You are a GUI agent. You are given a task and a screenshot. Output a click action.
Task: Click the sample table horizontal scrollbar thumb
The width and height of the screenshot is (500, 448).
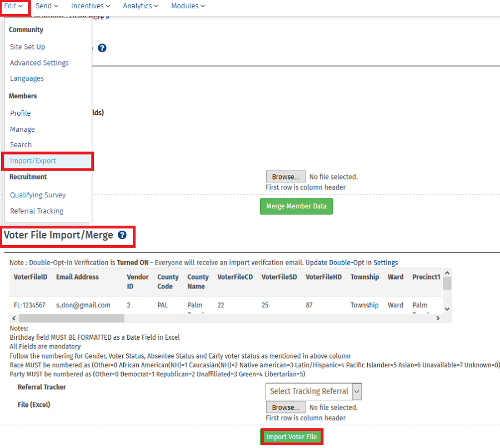[x=72, y=318]
